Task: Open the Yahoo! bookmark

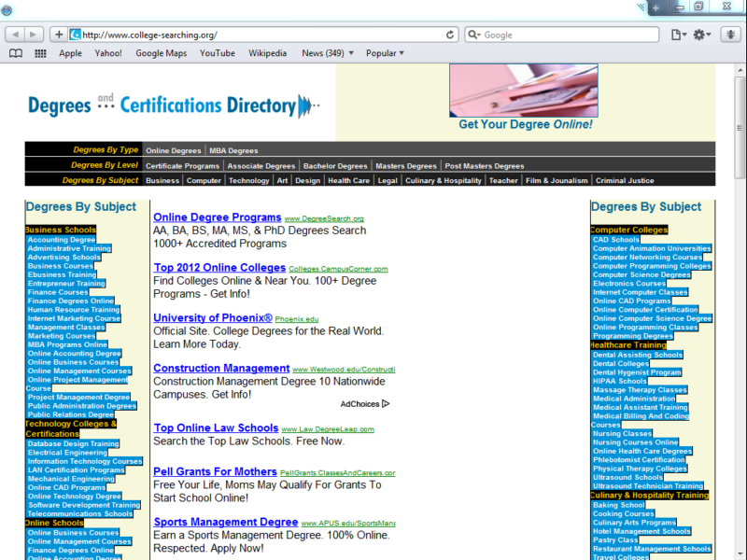Action: [x=108, y=53]
